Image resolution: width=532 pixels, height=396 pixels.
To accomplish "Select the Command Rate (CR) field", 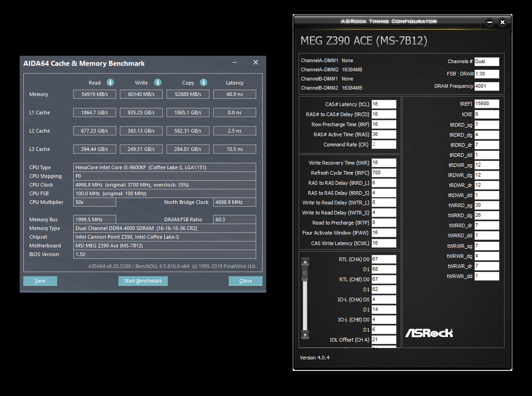I will click(x=384, y=144).
